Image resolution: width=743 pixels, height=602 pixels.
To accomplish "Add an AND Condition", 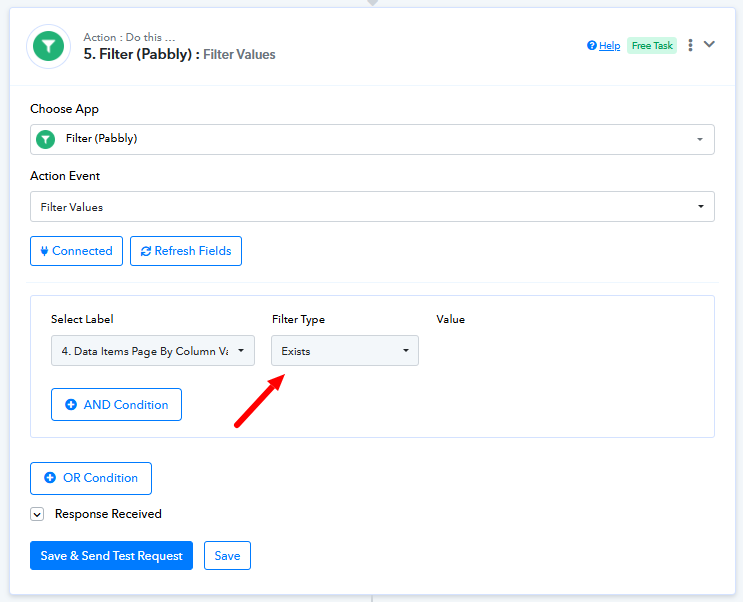I will tap(116, 404).
